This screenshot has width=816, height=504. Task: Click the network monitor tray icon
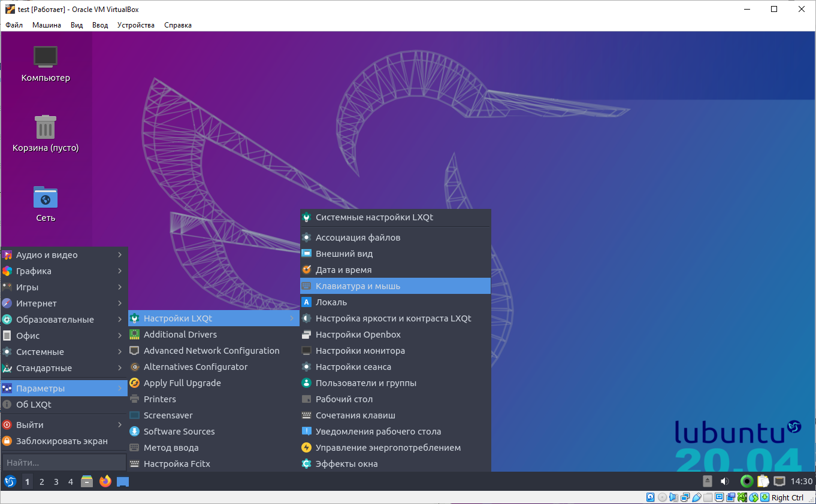click(x=779, y=481)
